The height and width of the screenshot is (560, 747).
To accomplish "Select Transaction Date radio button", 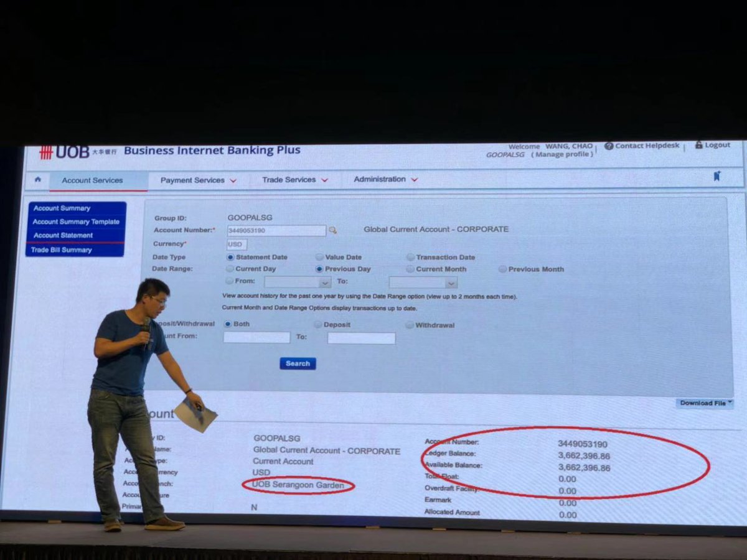I will 411,257.
